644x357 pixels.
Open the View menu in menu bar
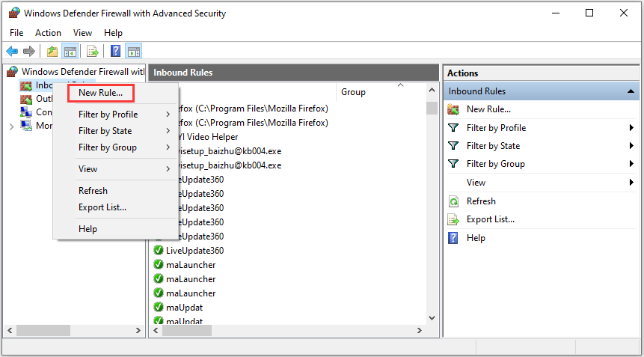pyautogui.click(x=82, y=33)
